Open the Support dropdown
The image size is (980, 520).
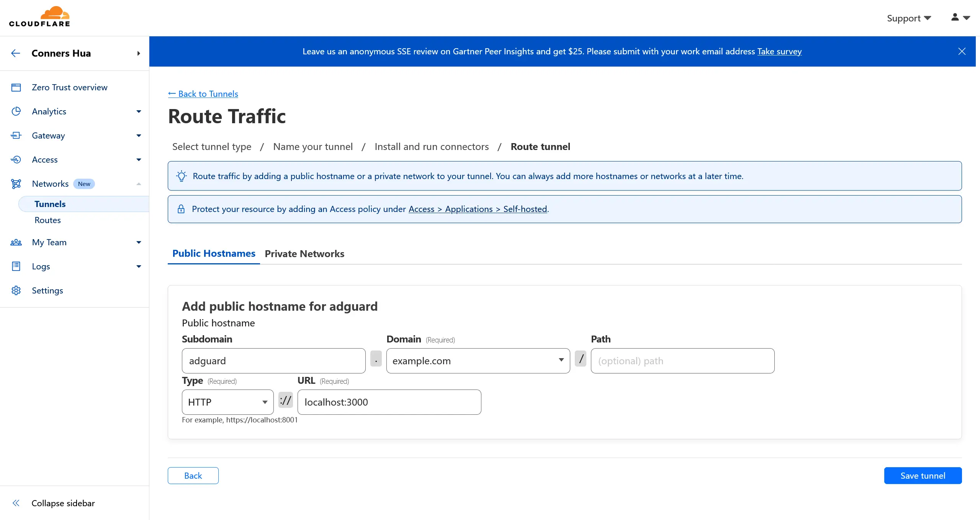pos(909,18)
